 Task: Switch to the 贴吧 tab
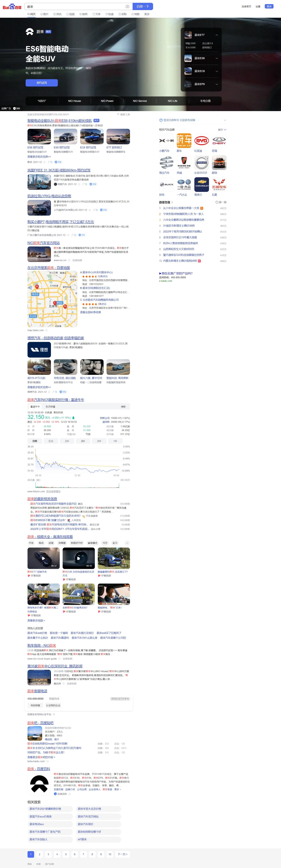(x=83, y=14)
